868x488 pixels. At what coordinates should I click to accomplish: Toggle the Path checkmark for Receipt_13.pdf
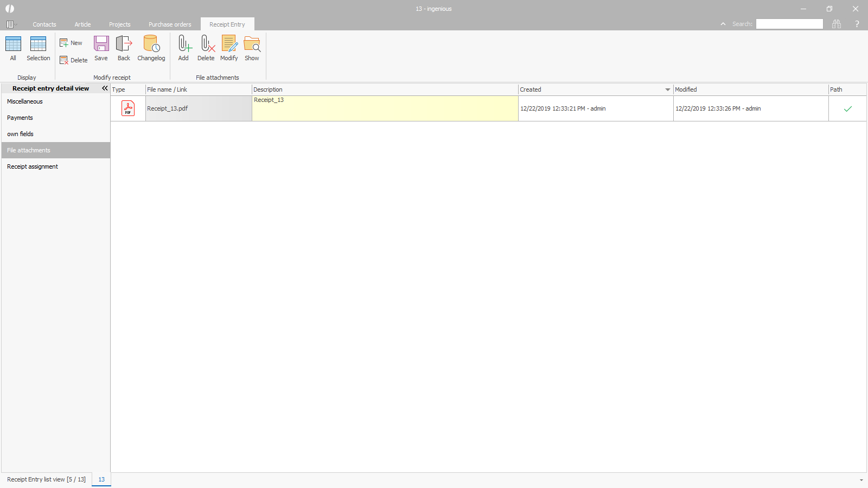[847, 109]
